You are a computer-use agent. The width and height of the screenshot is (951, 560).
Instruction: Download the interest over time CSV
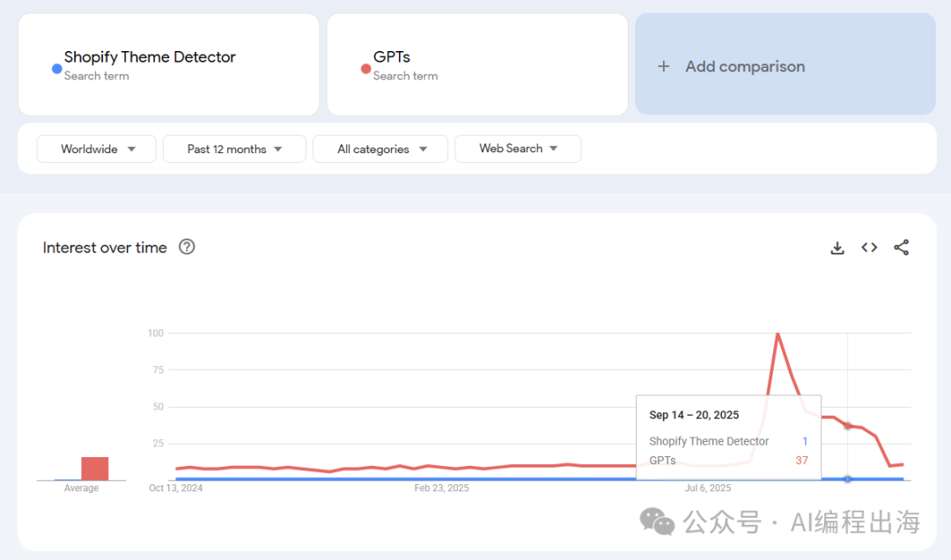tap(837, 248)
